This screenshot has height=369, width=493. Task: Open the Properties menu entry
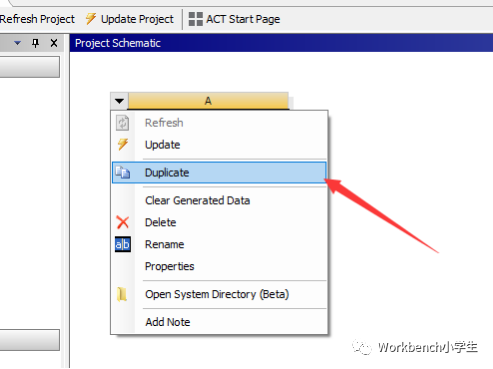169,266
